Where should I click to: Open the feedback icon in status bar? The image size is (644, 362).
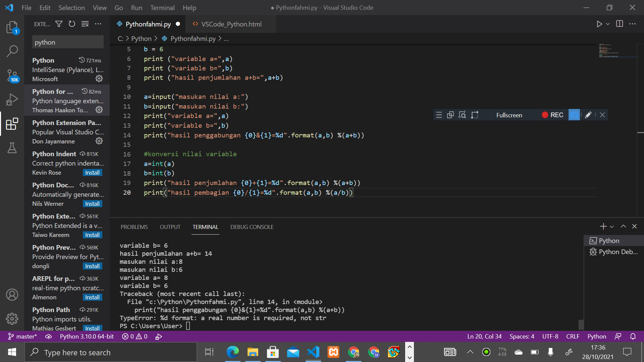click(618, 336)
